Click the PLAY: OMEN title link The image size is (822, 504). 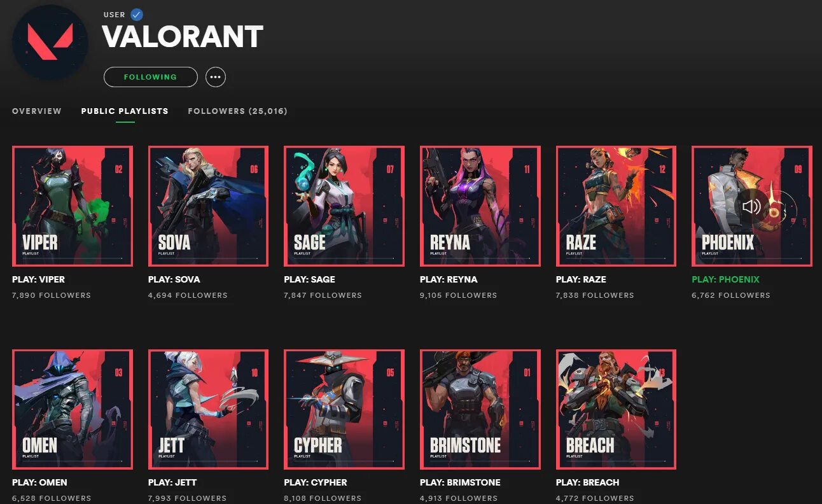[x=39, y=482]
